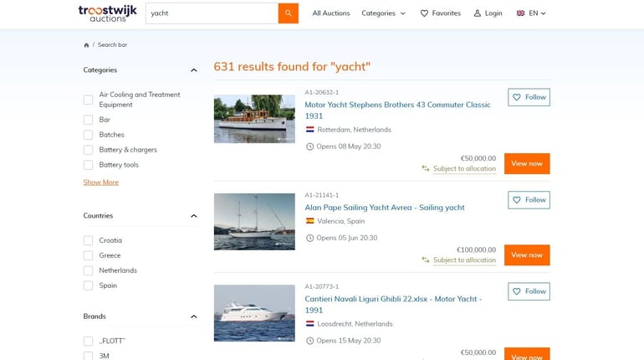This screenshot has width=644, height=360.
Task: Go to All Auctions
Action: [x=331, y=13]
